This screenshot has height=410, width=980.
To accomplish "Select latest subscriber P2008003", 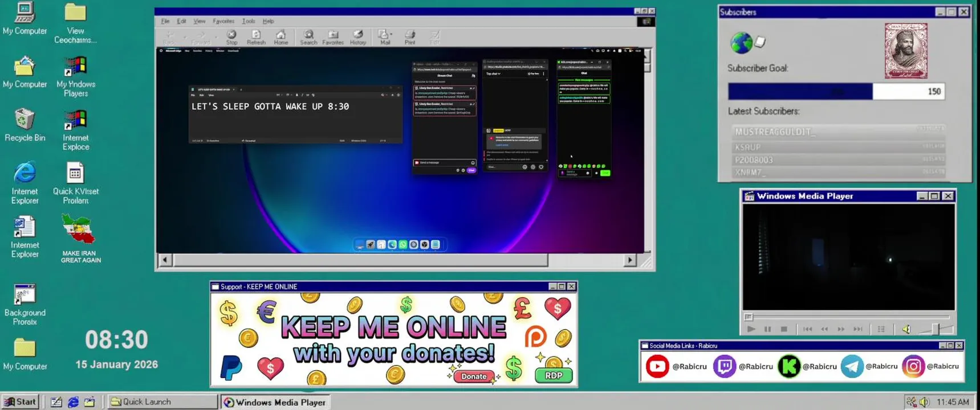I will point(839,160).
